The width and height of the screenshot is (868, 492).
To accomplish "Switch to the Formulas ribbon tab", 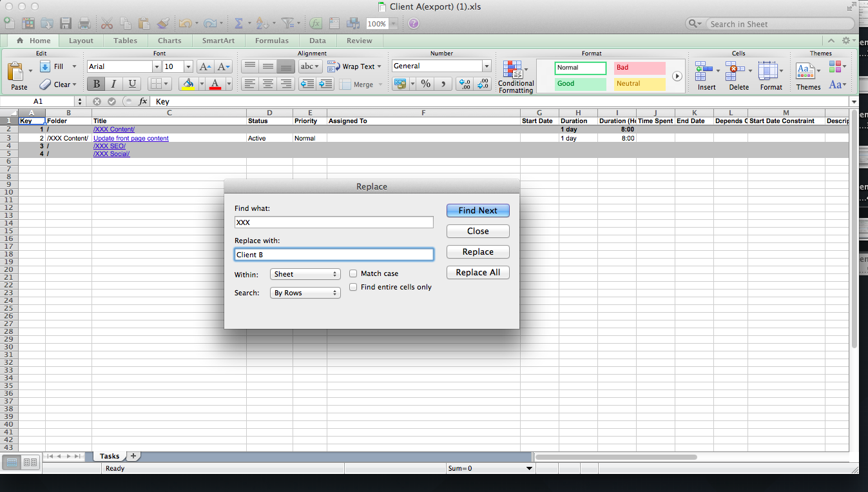I will 272,41.
